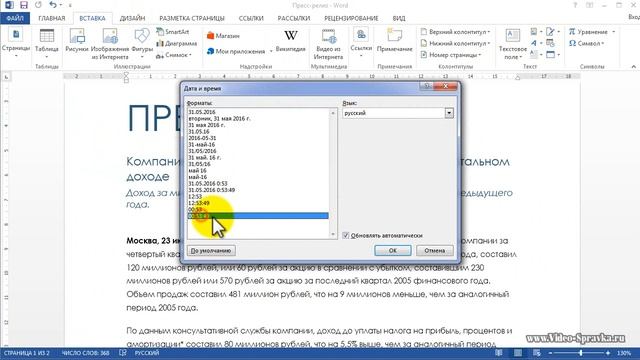Switch to the ВИД tab
This screenshot has height=360, width=640.
[x=399, y=18]
